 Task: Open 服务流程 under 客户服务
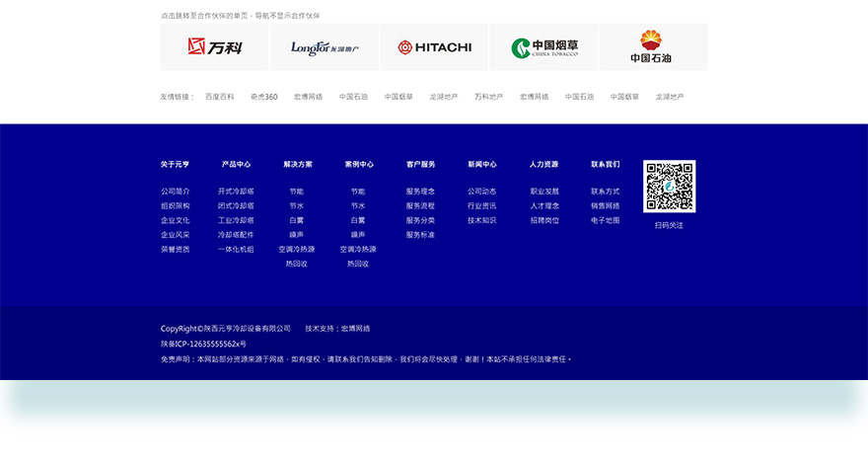click(420, 206)
